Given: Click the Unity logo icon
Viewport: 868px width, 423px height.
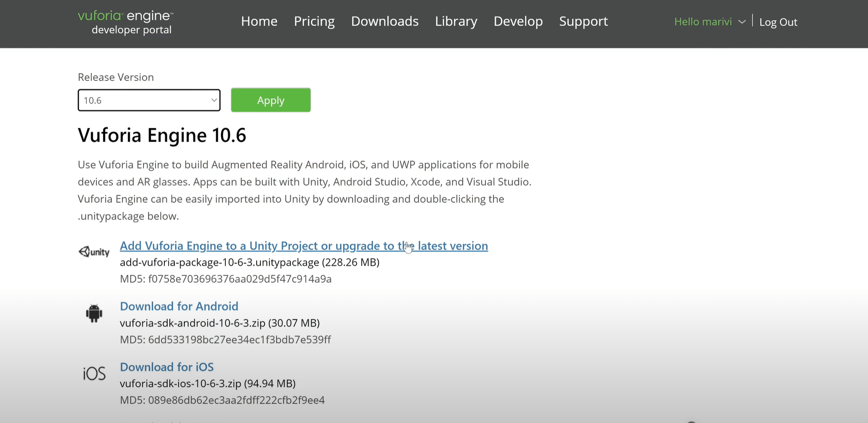Looking at the screenshot, I should pyautogui.click(x=94, y=251).
